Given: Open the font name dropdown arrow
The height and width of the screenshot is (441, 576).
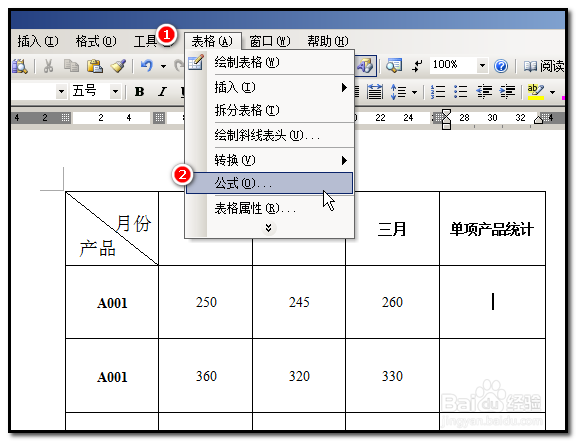Looking at the screenshot, I should (x=61, y=91).
